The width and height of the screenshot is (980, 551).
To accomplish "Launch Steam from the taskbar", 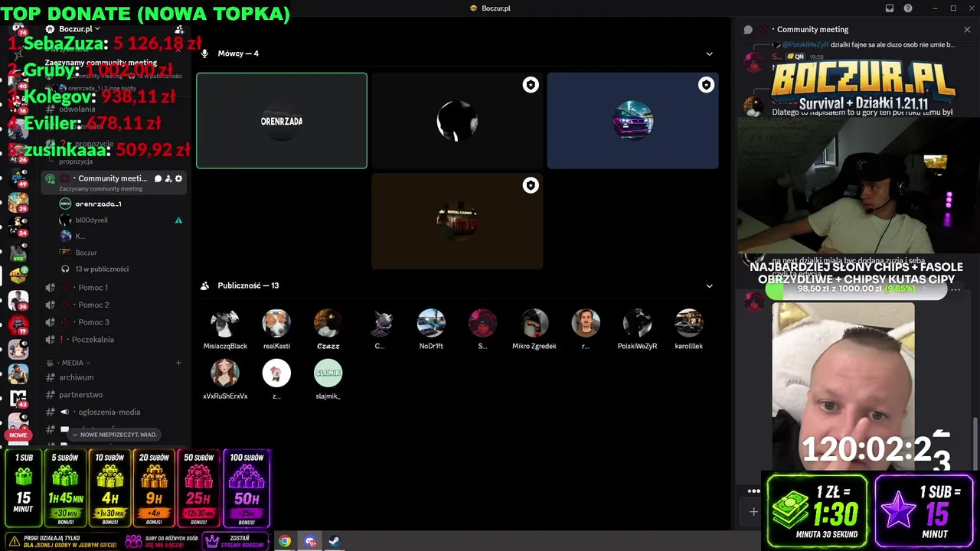I will coord(335,541).
